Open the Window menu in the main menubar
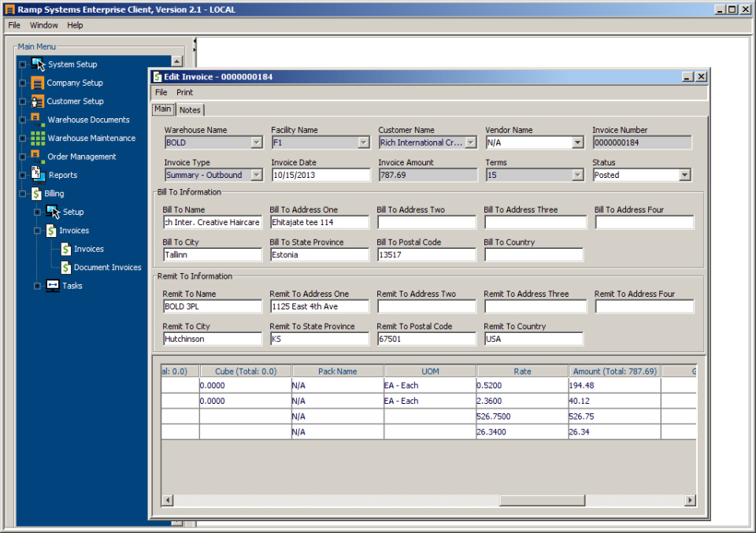The height and width of the screenshot is (533, 756). [44, 24]
